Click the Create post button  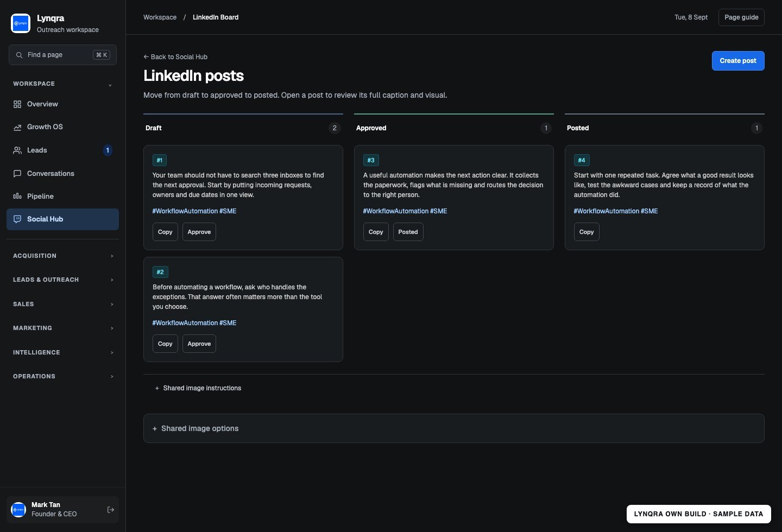coord(738,61)
